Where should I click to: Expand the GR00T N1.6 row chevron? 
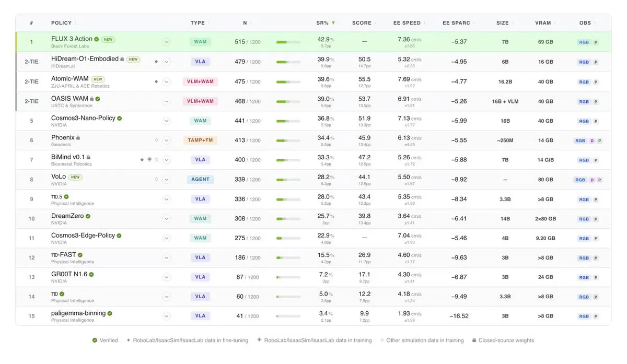click(167, 277)
